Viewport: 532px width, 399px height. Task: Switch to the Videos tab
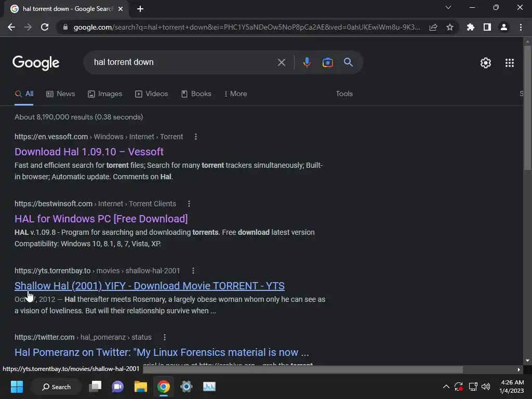(151, 94)
